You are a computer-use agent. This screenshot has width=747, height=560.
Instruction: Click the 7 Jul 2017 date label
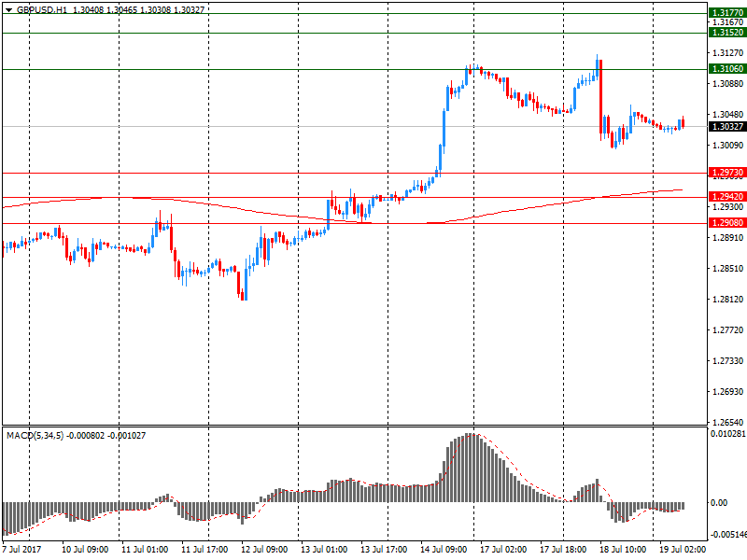pos(21,549)
